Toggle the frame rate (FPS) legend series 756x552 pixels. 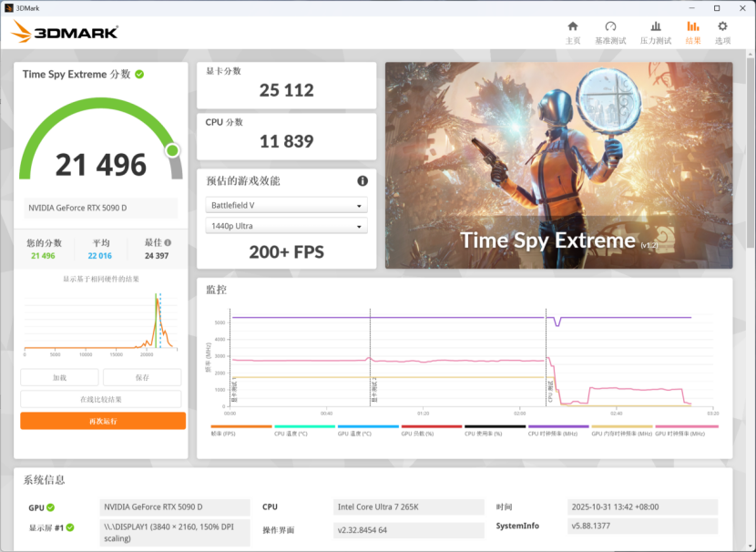[x=241, y=426]
